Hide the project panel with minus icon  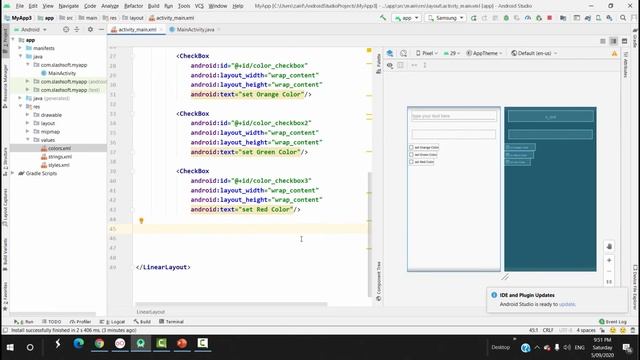click(x=101, y=29)
